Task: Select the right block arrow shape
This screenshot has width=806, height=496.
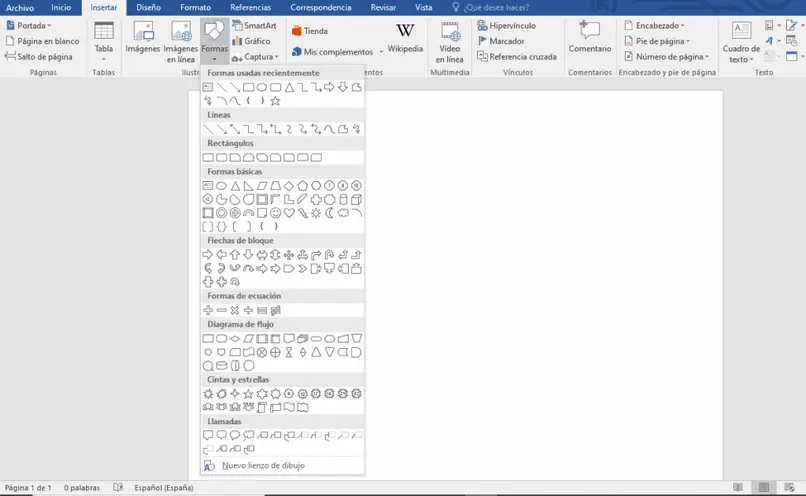Action: pos(208,254)
